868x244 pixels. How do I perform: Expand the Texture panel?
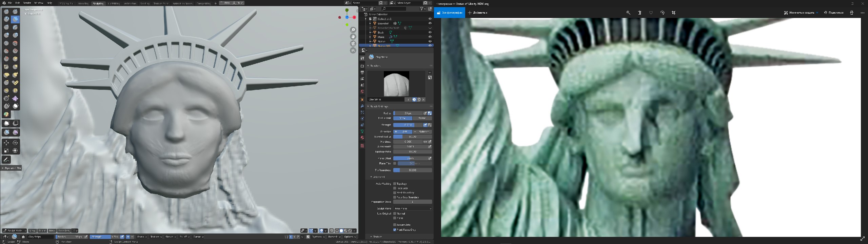coord(371,237)
